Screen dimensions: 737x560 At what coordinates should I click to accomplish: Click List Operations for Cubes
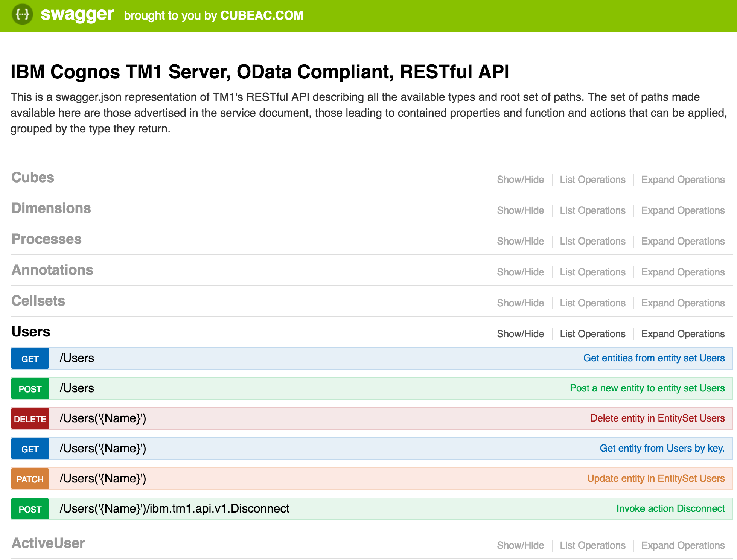[x=592, y=180]
